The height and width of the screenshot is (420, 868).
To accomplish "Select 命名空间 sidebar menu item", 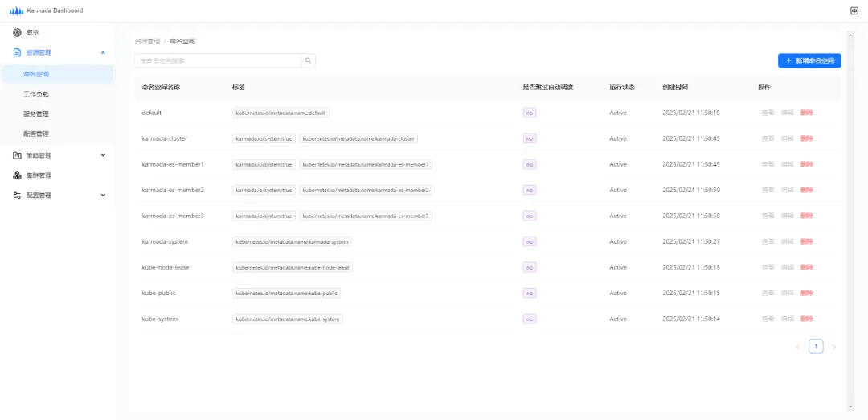I will pyautogui.click(x=36, y=74).
